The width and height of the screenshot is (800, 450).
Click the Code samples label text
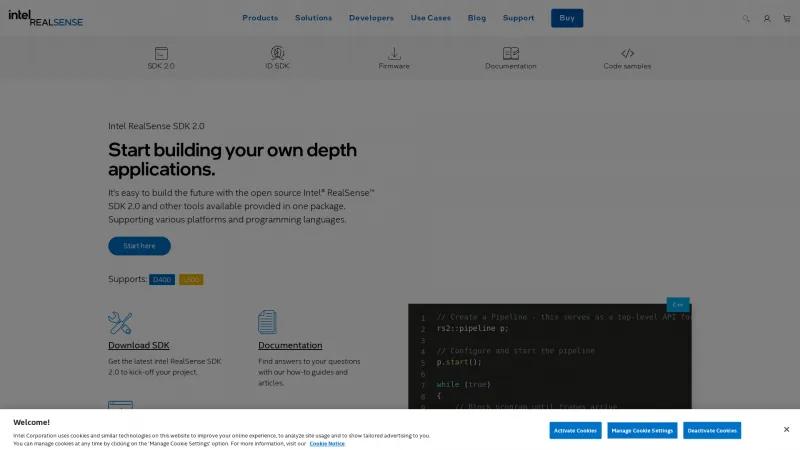pyautogui.click(x=627, y=66)
